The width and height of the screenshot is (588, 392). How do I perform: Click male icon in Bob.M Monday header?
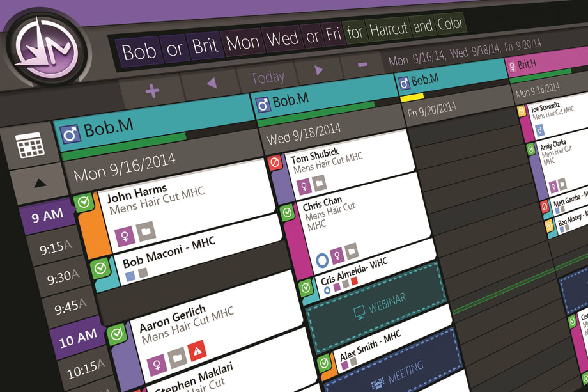70,134
